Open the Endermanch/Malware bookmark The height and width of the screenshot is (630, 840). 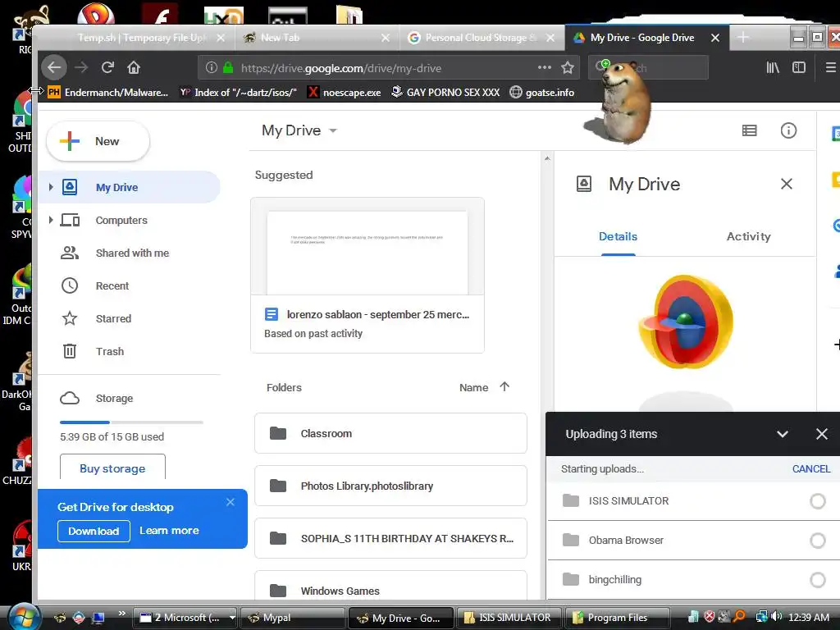pyautogui.click(x=107, y=92)
